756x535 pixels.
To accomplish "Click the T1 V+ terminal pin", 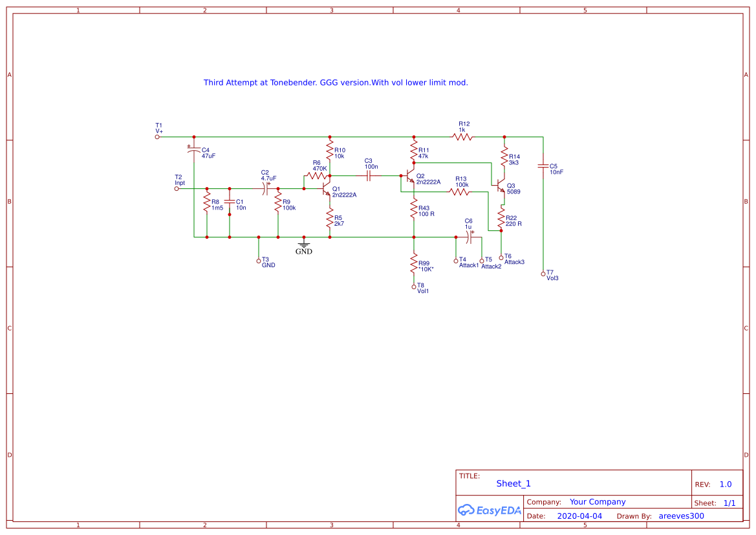I will pyautogui.click(x=156, y=136).
